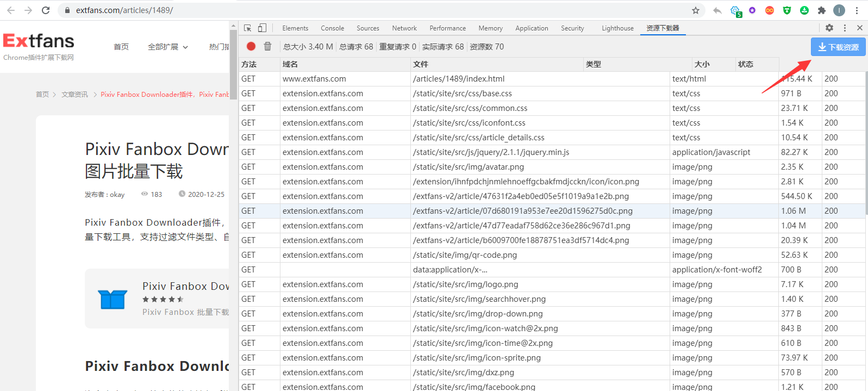The image size is (868, 391).
Task: Clear the list with trash icon
Action: point(267,46)
